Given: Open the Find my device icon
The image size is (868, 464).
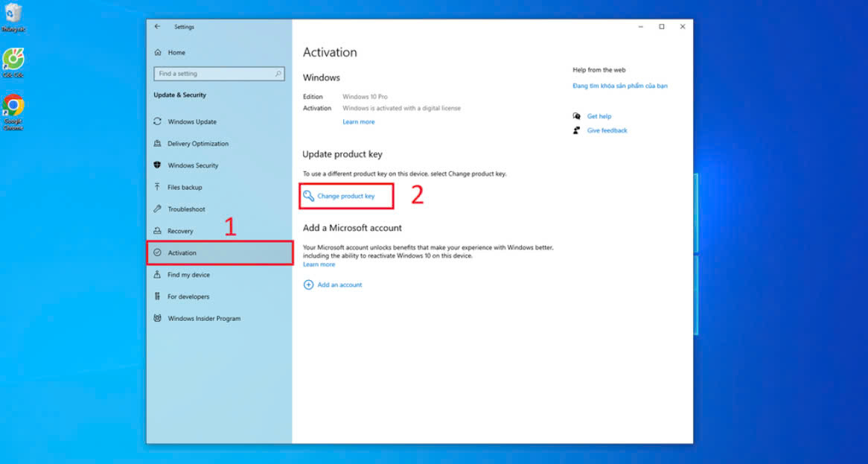Looking at the screenshot, I should click(x=157, y=275).
